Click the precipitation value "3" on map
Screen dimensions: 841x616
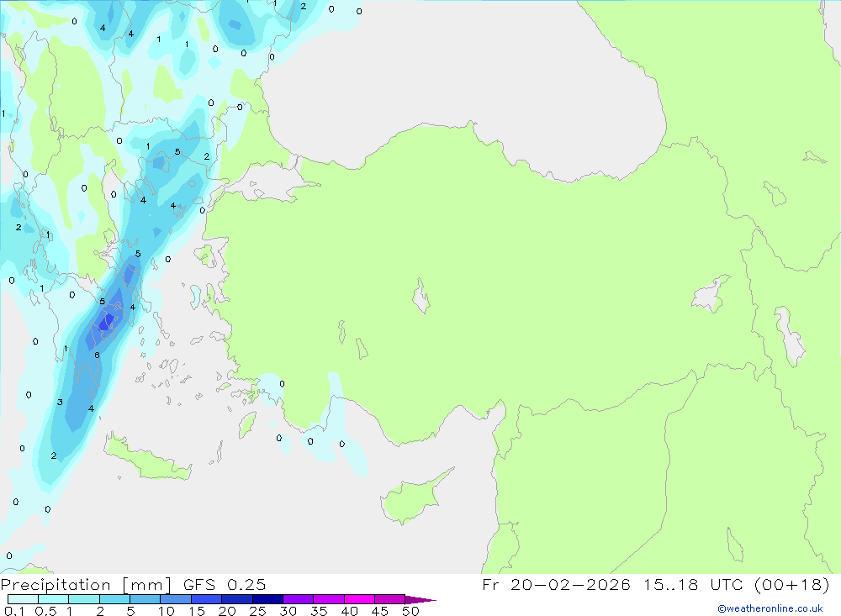click(60, 402)
